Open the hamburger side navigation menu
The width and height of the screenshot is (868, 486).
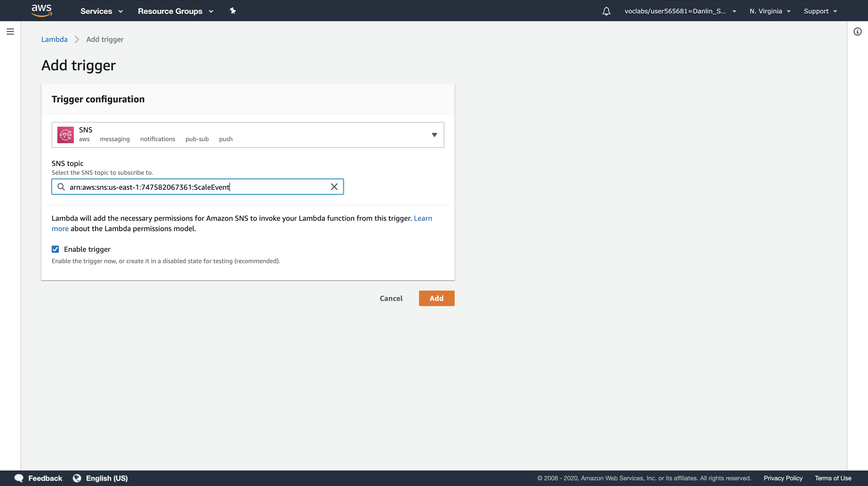10,32
